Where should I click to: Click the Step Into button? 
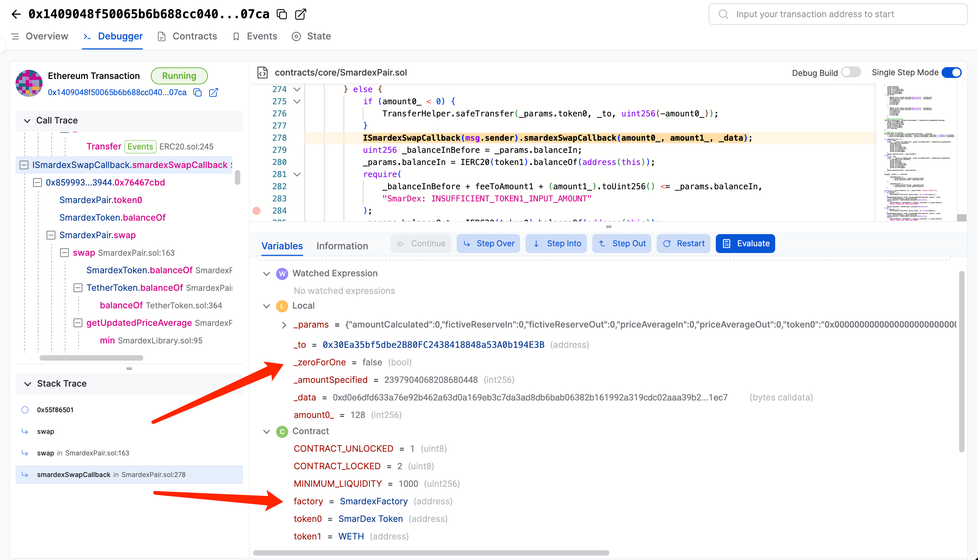point(556,244)
